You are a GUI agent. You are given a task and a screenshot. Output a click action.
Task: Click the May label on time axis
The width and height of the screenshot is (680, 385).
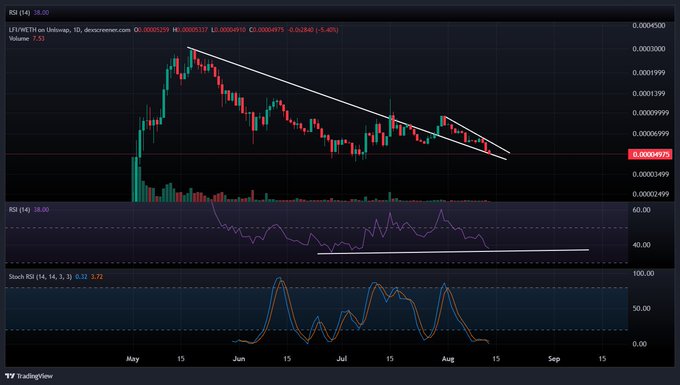coord(133,359)
